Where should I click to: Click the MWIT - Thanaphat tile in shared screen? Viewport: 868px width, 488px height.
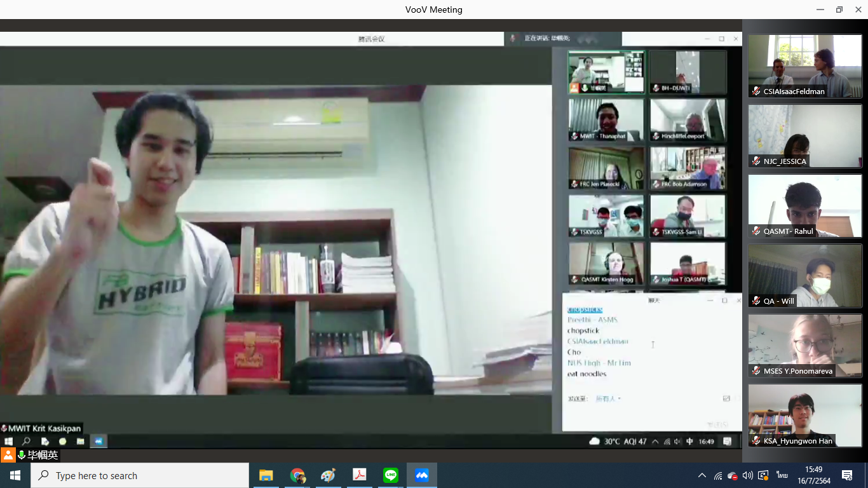point(606,119)
